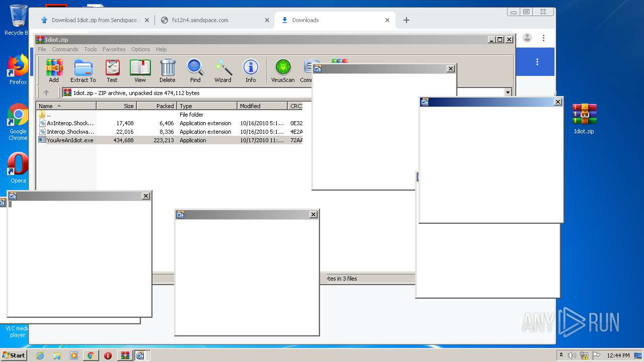Viewport: 644px width, 362px height.
Task: Sort files by Modified column
Action: 262,106
